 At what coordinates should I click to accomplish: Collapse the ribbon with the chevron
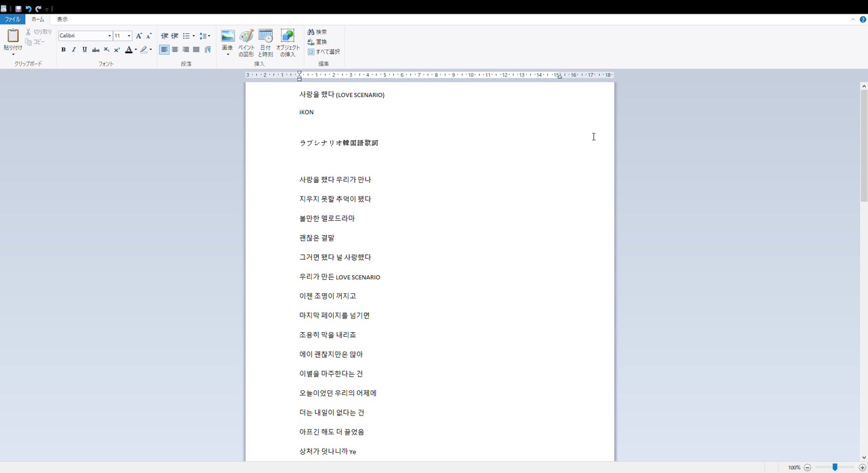tap(853, 20)
